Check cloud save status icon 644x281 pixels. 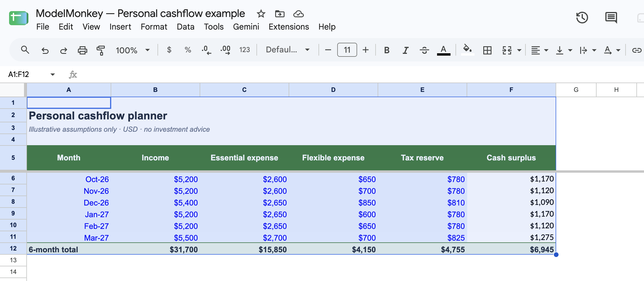point(298,14)
